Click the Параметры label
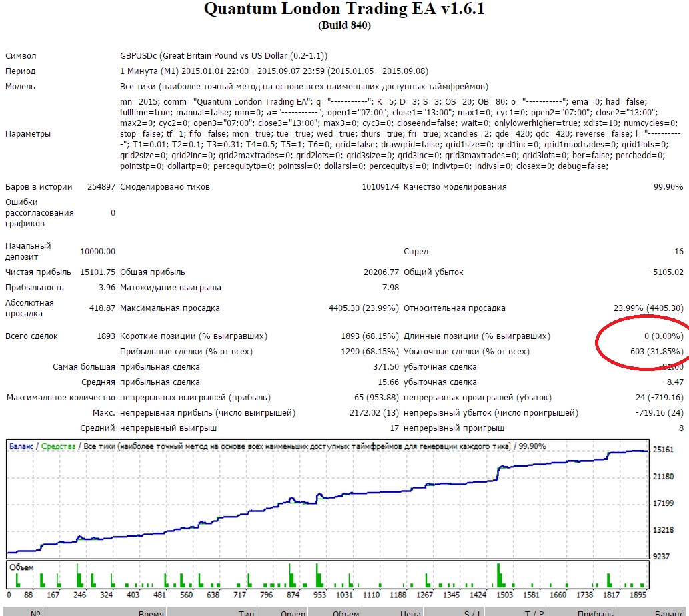This screenshot has height=616, width=689. pyautogui.click(x=28, y=134)
